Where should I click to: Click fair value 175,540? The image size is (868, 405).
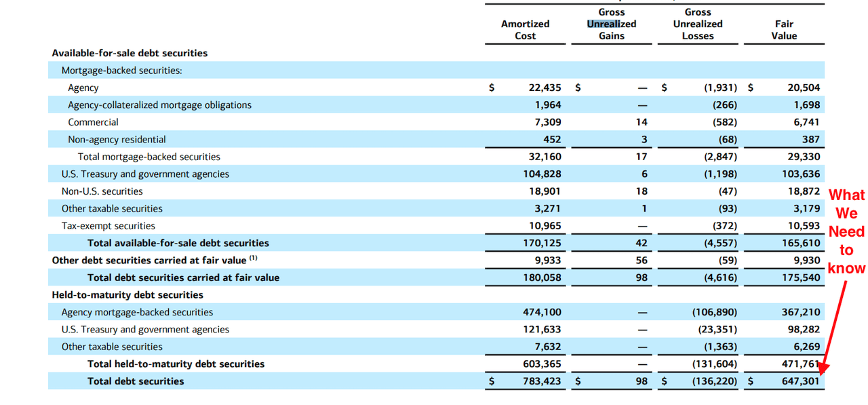(801, 277)
